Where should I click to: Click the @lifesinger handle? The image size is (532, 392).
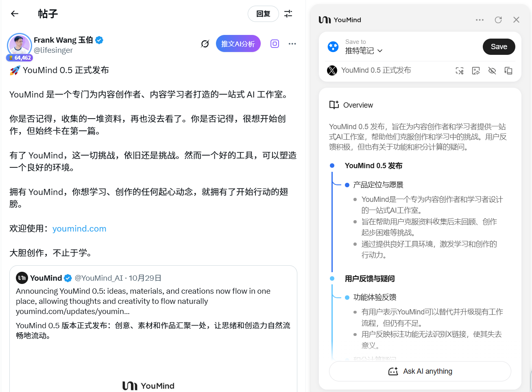[53, 50]
